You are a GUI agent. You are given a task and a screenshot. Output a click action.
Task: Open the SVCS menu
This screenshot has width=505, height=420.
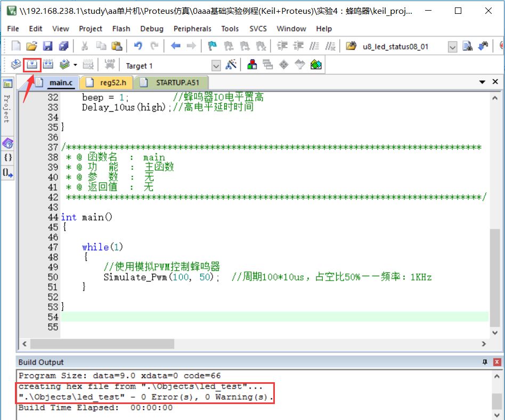[x=258, y=29]
